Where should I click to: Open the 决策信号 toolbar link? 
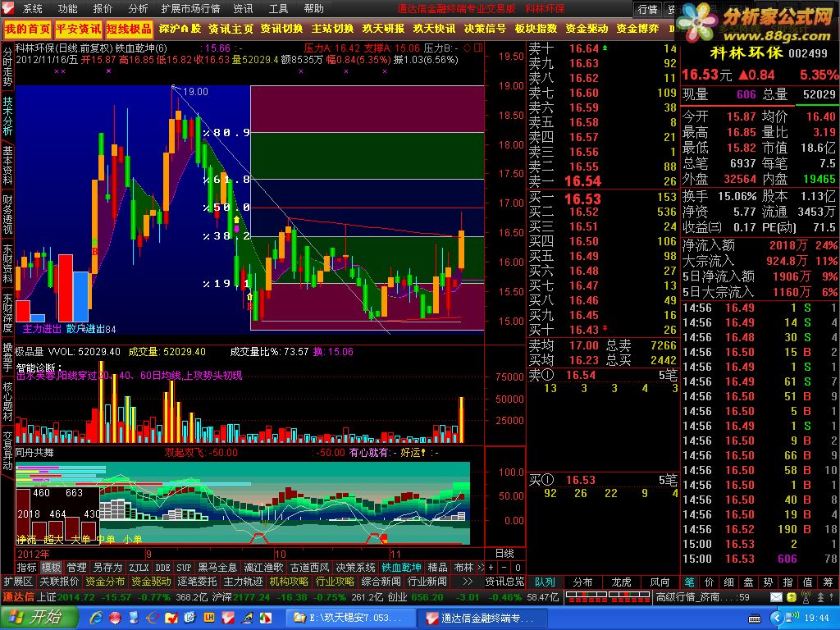coord(485,29)
